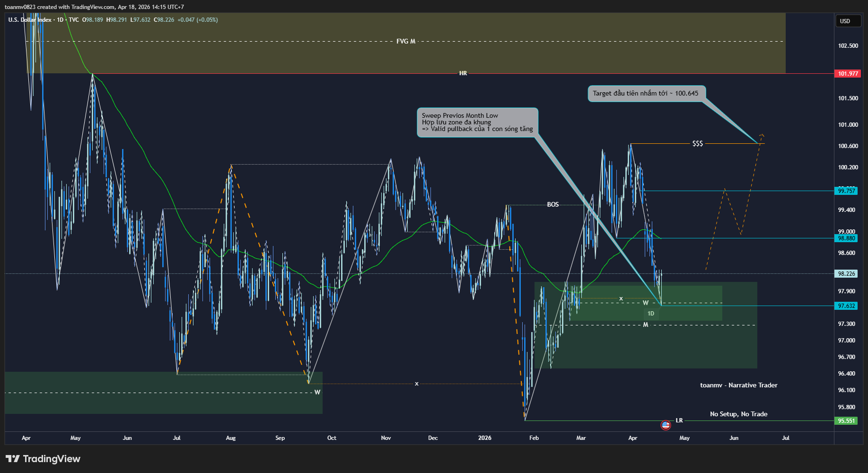
Task: Click the TVC exchange label in legend
Action: click(74, 20)
